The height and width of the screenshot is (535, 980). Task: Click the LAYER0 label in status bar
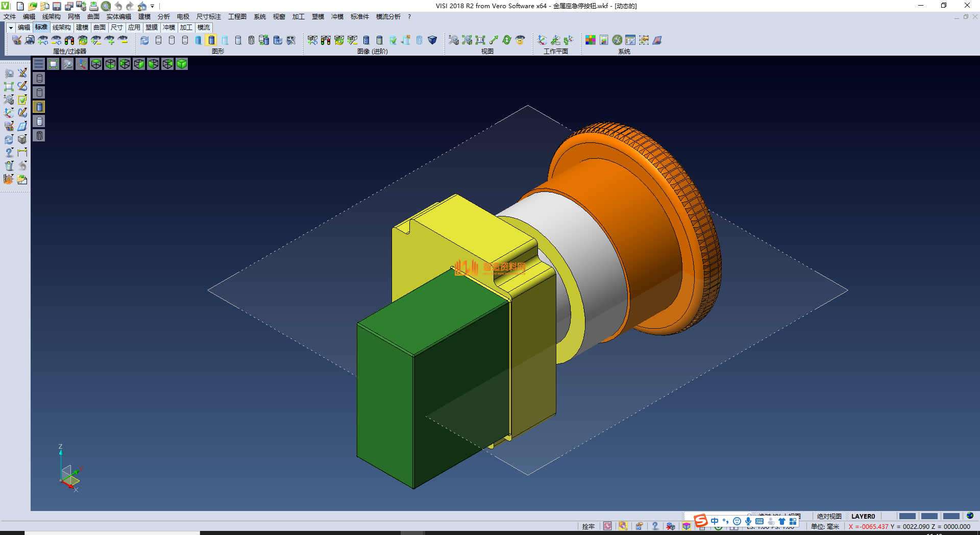[863, 516]
